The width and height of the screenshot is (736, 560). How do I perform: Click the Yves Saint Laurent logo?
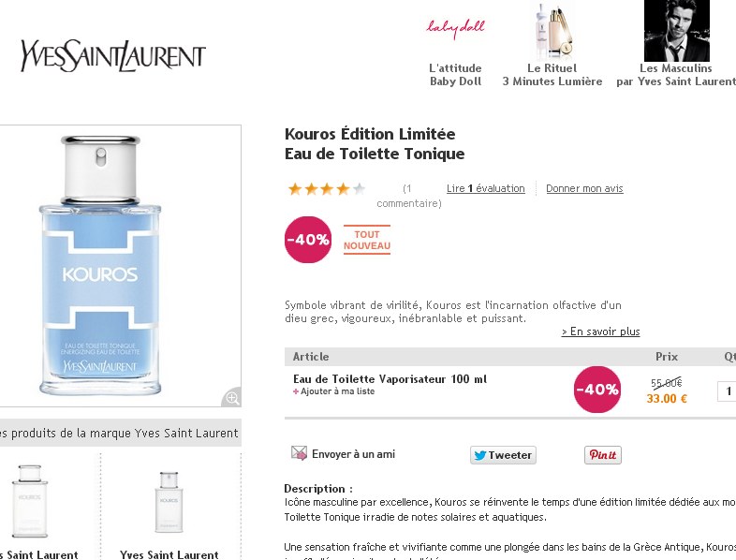click(113, 56)
